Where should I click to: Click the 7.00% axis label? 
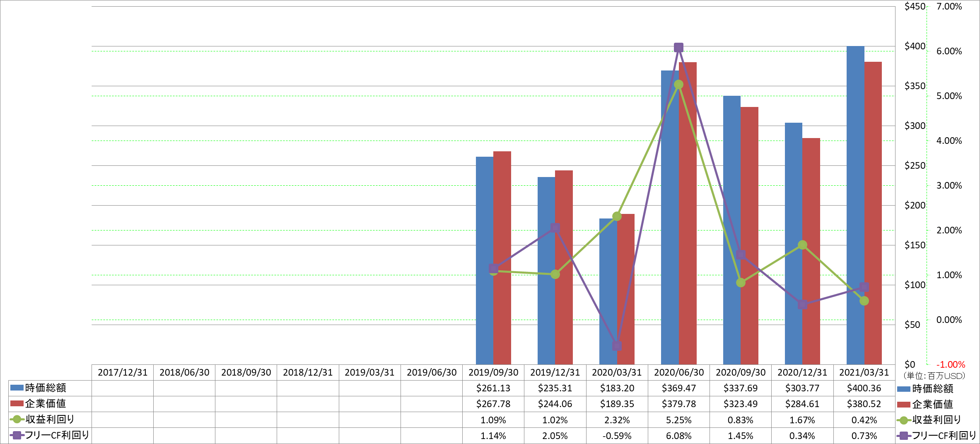pos(949,6)
